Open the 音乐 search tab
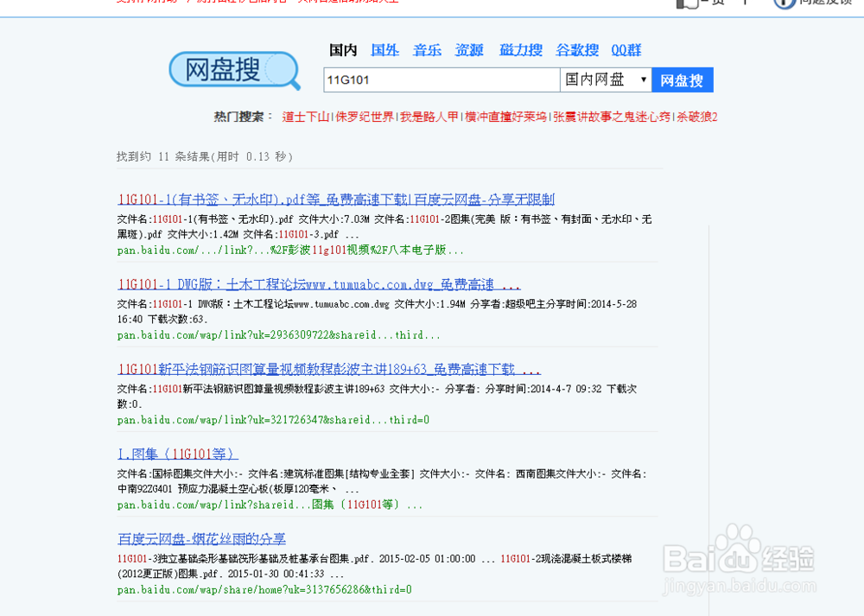864x616 pixels. point(427,50)
